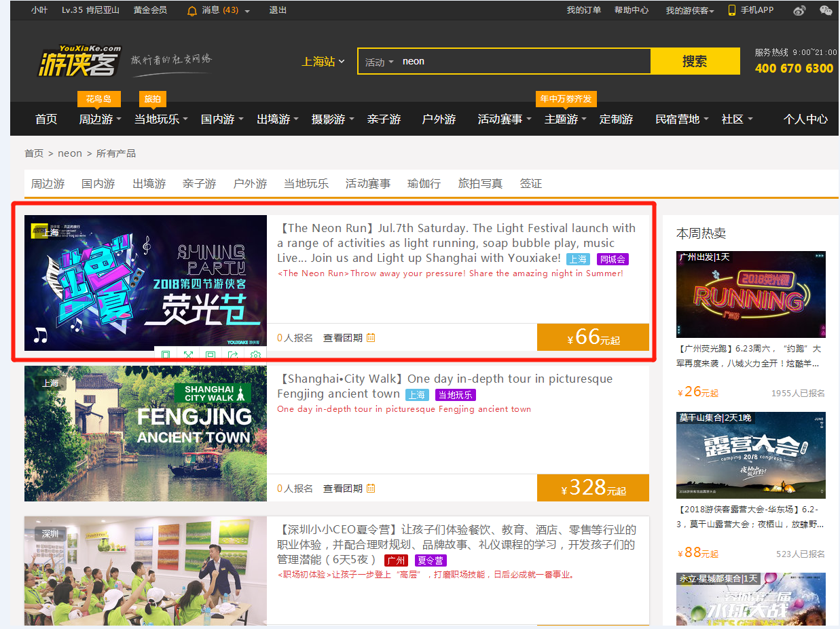This screenshot has width=840, height=629.
Task: Click the Weibo icon in top bar
Action: tap(799, 10)
